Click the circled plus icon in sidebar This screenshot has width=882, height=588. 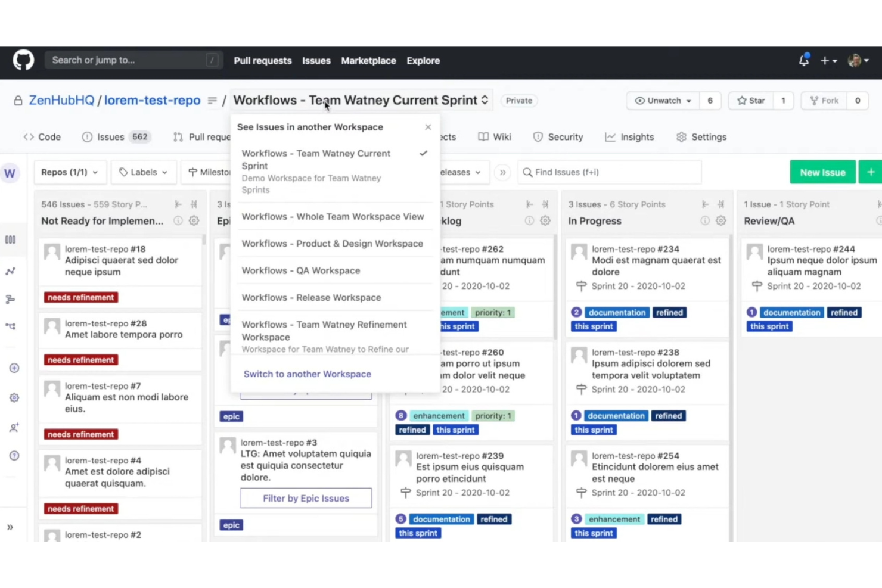pos(14,368)
